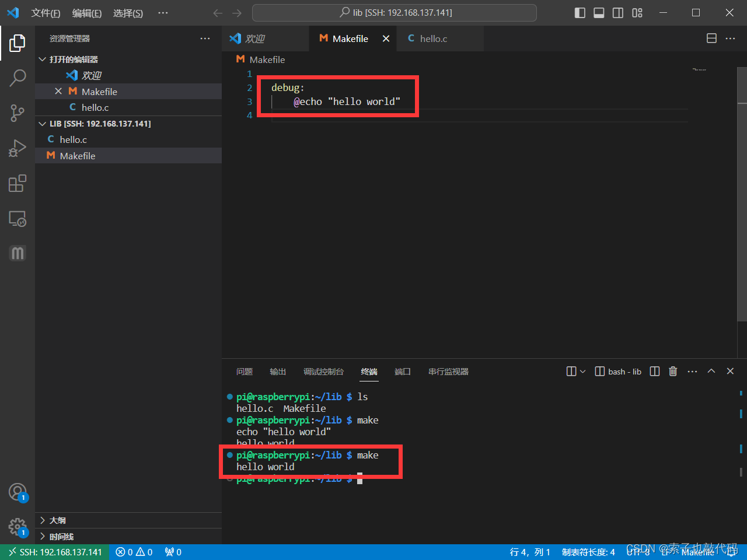The height and width of the screenshot is (560, 747).
Task: Toggle primary sidebar layout button
Action: tap(580, 13)
